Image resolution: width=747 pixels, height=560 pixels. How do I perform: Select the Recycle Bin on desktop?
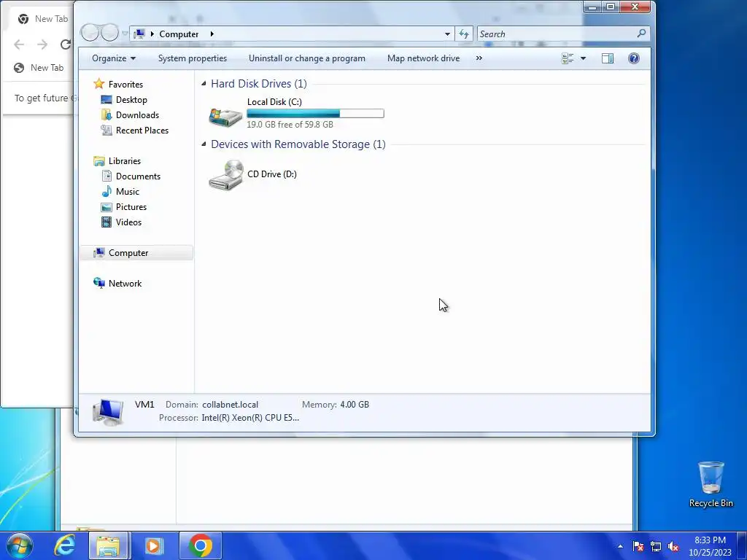(x=711, y=484)
